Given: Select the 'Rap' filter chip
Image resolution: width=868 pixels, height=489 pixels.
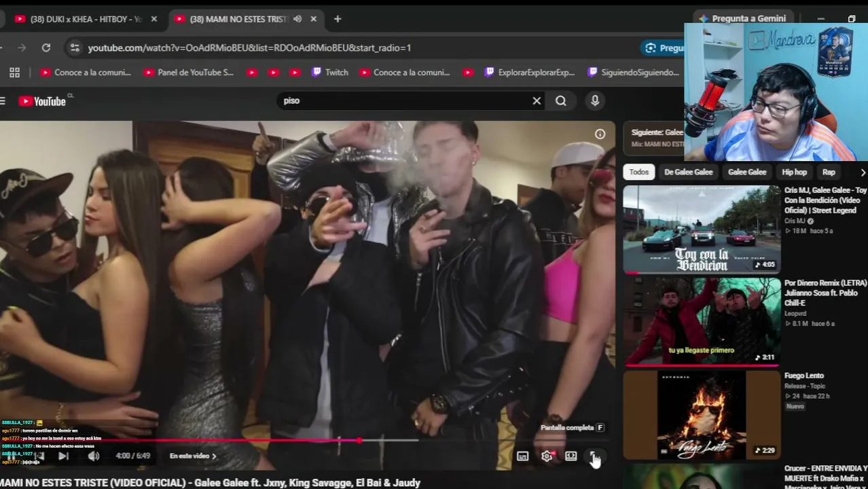Looking at the screenshot, I should point(829,172).
